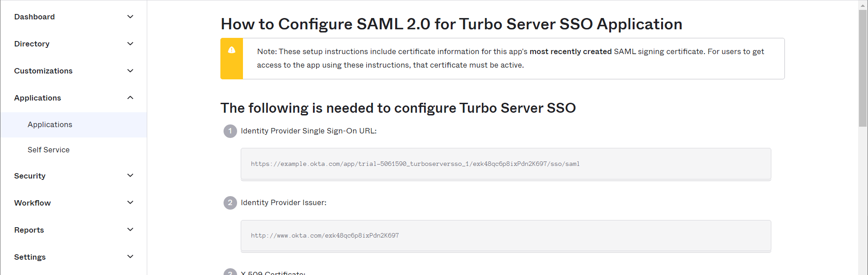868x275 pixels.
Task: Click the step 2 number badge
Action: click(x=230, y=203)
